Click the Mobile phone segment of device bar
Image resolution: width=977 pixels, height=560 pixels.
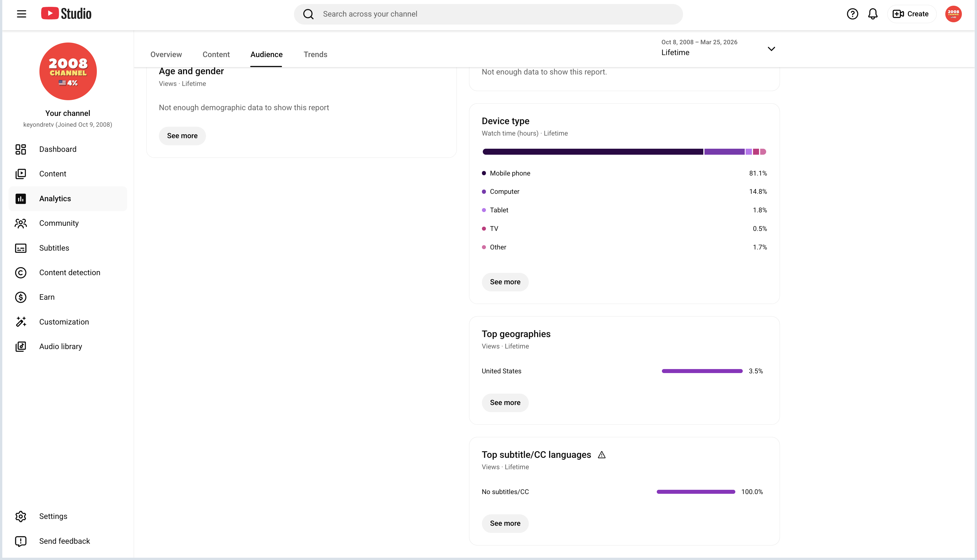[592, 152]
